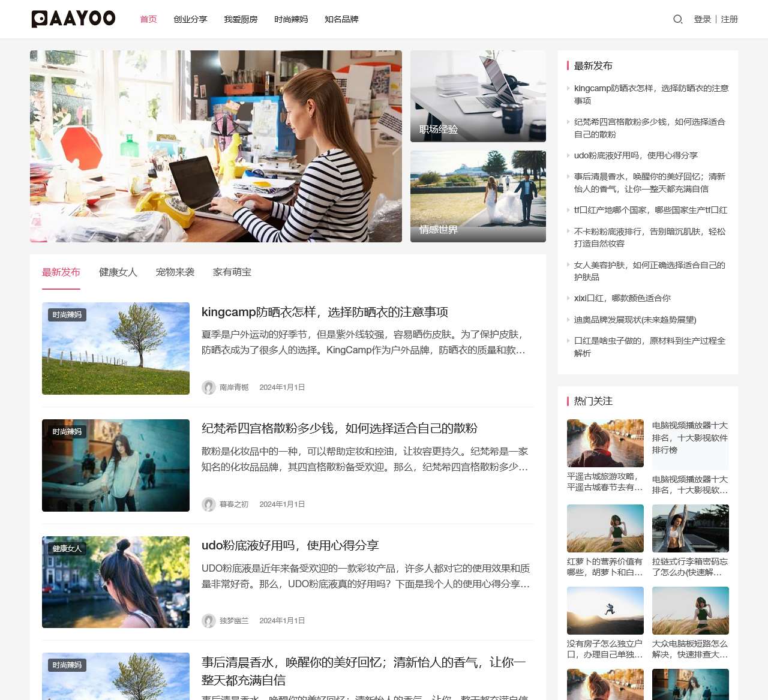Open the xixi口红 sidebar article
Viewport: 768px width, 700px height.
[x=623, y=298]
